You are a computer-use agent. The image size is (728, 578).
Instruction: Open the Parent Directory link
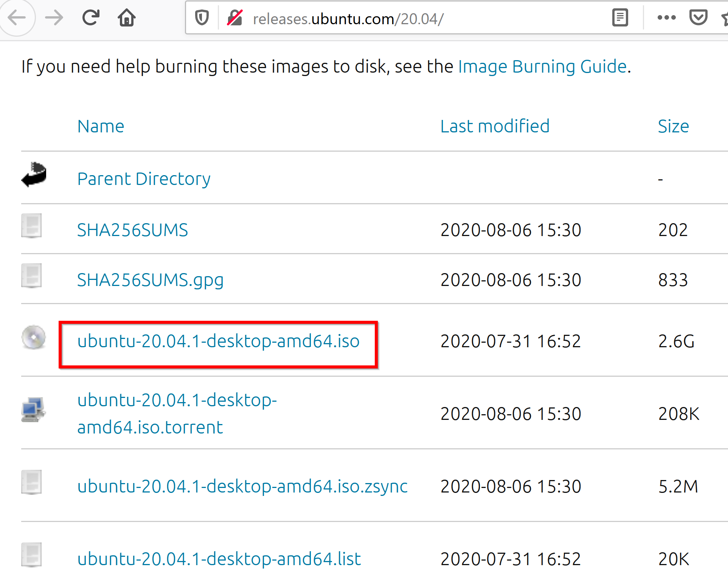(144, 179)
